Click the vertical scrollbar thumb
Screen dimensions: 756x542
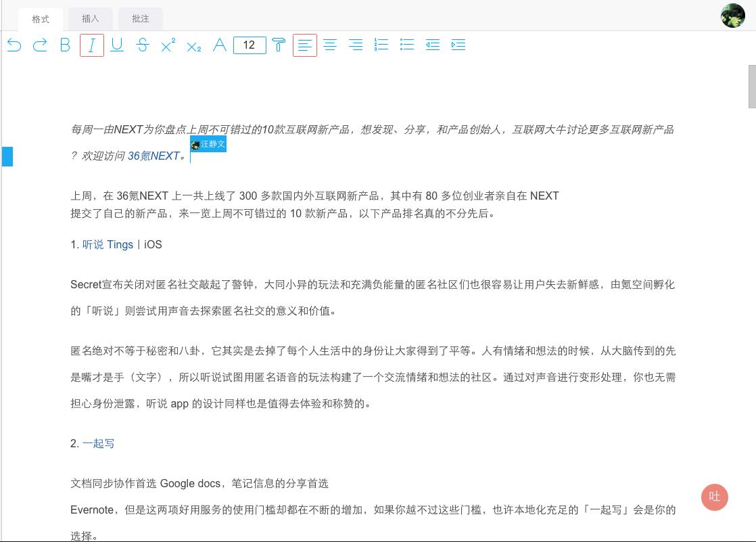click(752, 87)
